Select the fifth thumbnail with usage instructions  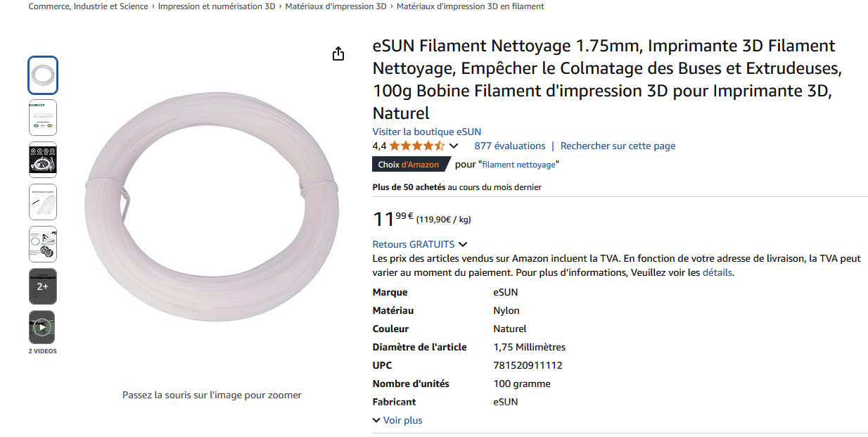(43, 244)
